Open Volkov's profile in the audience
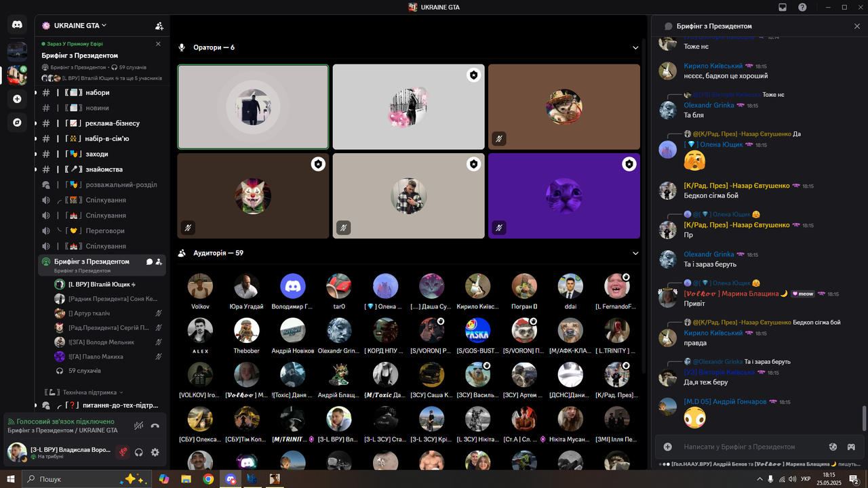This screenshot has width=868, height=488. click(200, 286)
